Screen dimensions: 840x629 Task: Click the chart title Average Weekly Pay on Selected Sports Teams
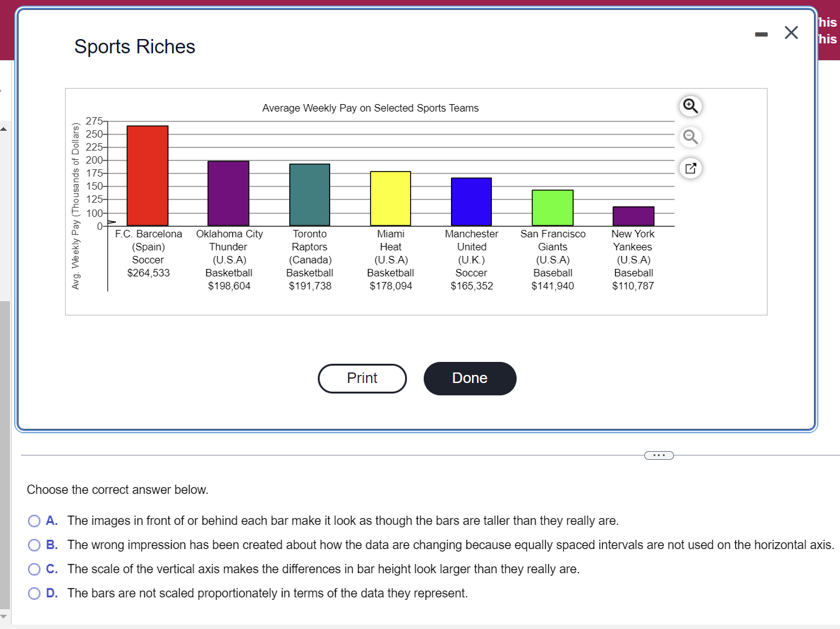[370, 108]
